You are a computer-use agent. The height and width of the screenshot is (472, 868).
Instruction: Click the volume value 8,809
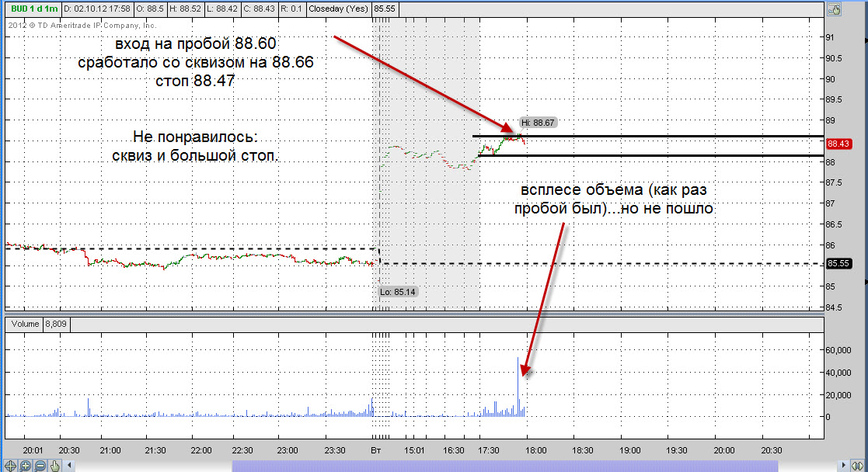[56, 324]
